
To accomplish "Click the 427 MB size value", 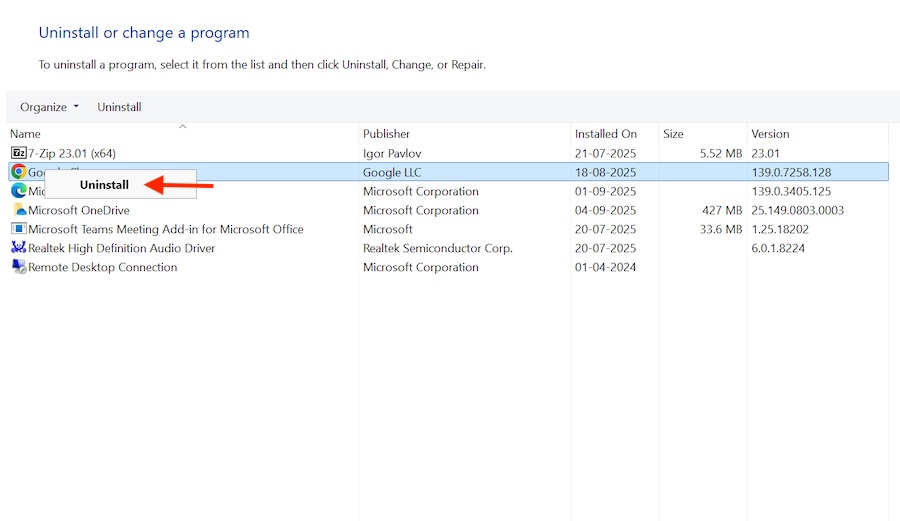I will pyautogui.click(x=722, y=210).
